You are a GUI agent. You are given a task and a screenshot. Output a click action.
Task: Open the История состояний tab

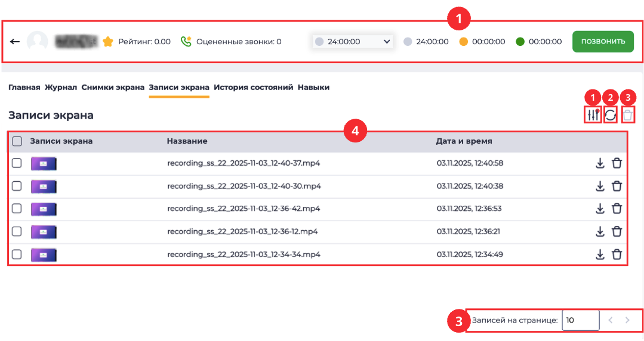[254, 88]
